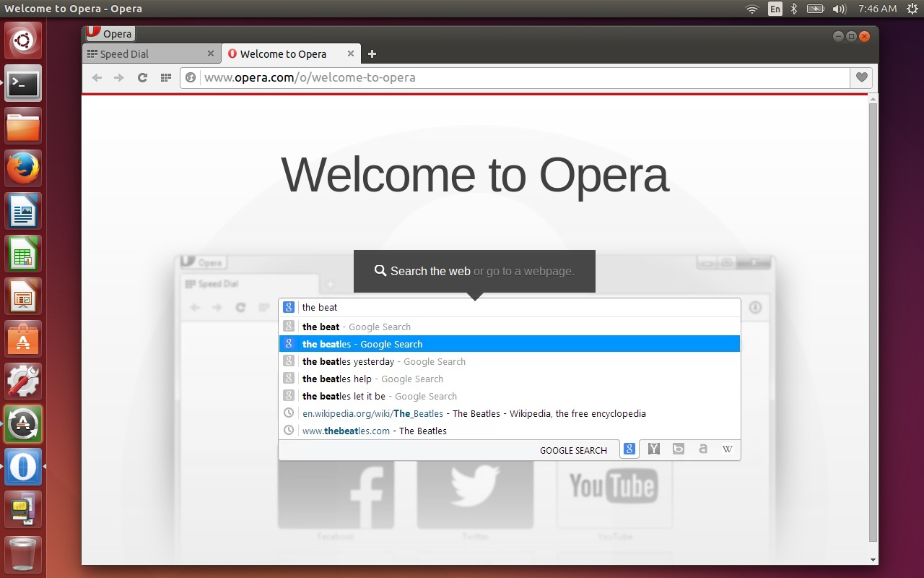Image resolution: width=924 pixels, height=578 pixels.
Task: Open the battery indicator menu
Action: (x=815, y=9)
